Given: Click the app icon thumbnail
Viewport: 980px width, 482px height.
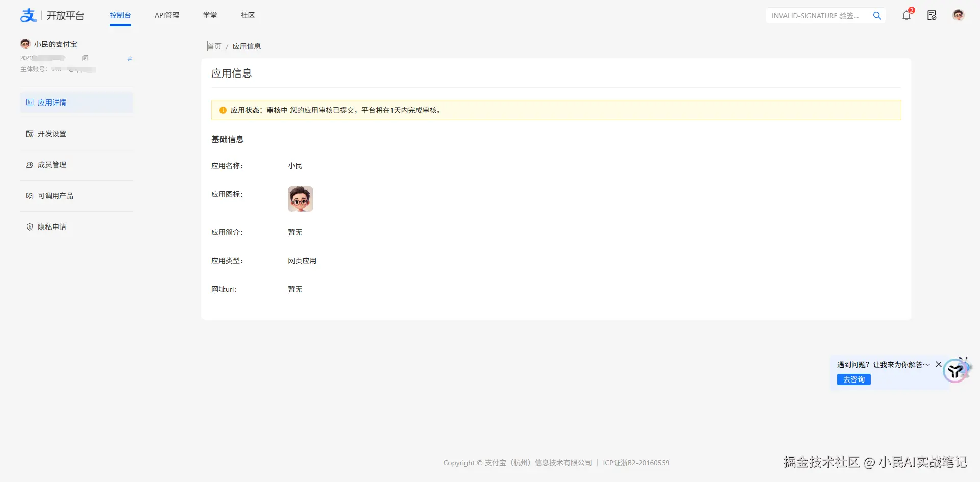Looking at the screenshot, I should click(301, 199).
